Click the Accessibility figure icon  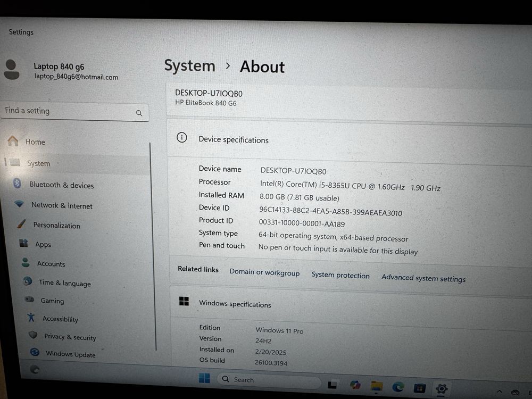tap(31, 317)
